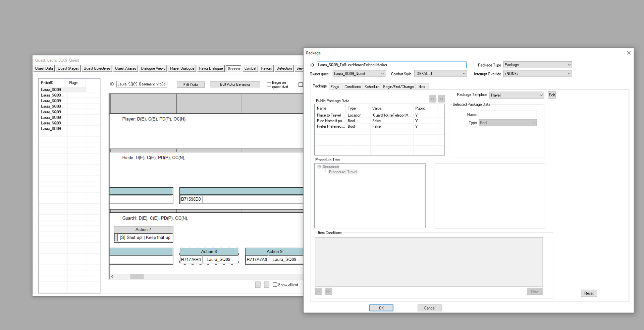The height and width of the screenshot is (330, 644).
Task: Select the Scenes tab in Quest window
Action: coord(234,68)
